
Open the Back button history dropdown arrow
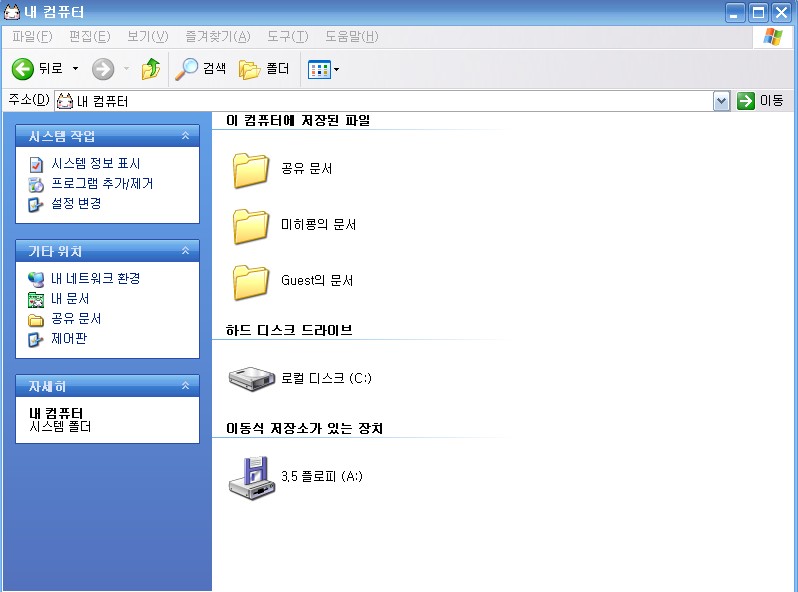click(75, 69)
